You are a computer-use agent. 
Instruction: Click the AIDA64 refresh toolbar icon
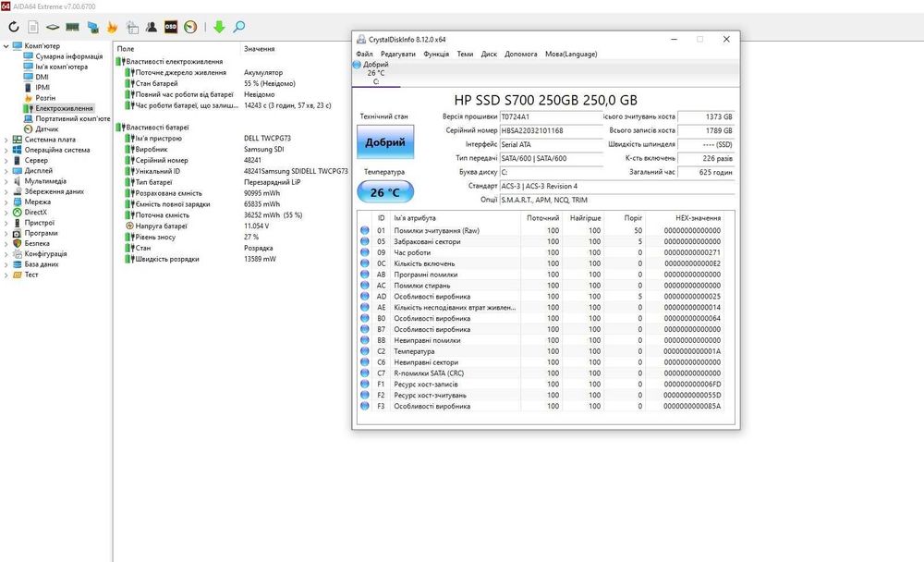14,27
